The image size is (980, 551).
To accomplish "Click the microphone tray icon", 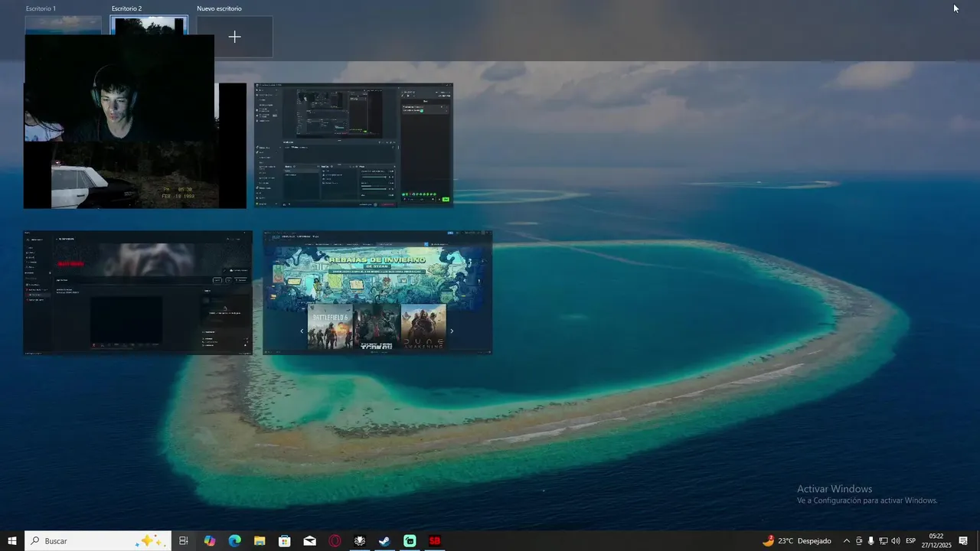I will 871,541.
